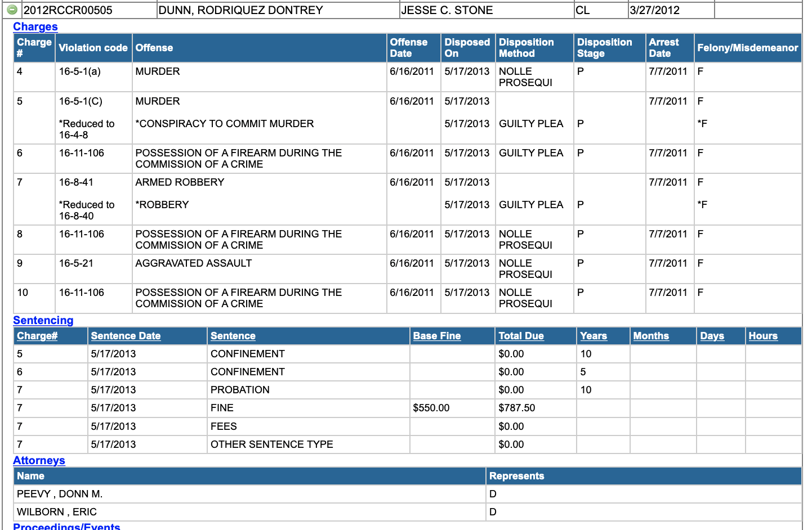This screenshot has width=812, height=530.
Task: Open the Proceedings/Events section link
Action: (66, 526)
